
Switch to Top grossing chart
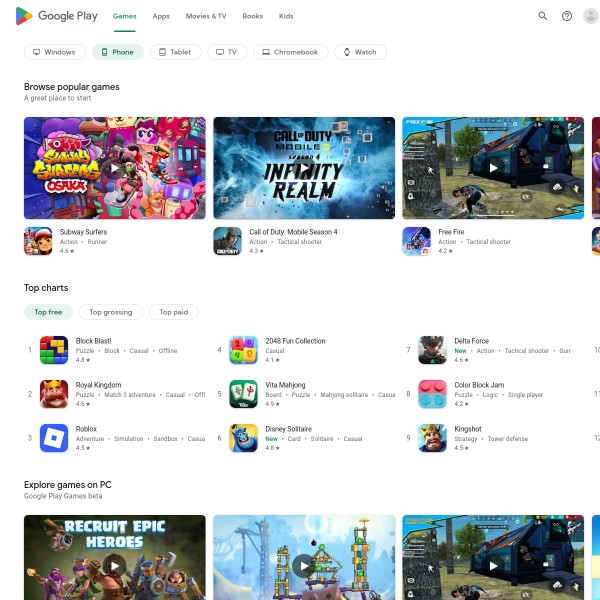(111, 312)
